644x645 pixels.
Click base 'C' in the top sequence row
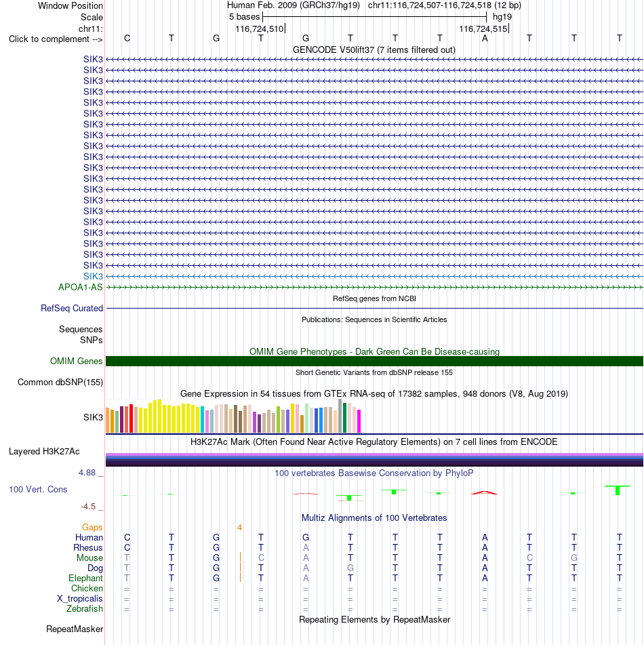(x=127, y=38)
